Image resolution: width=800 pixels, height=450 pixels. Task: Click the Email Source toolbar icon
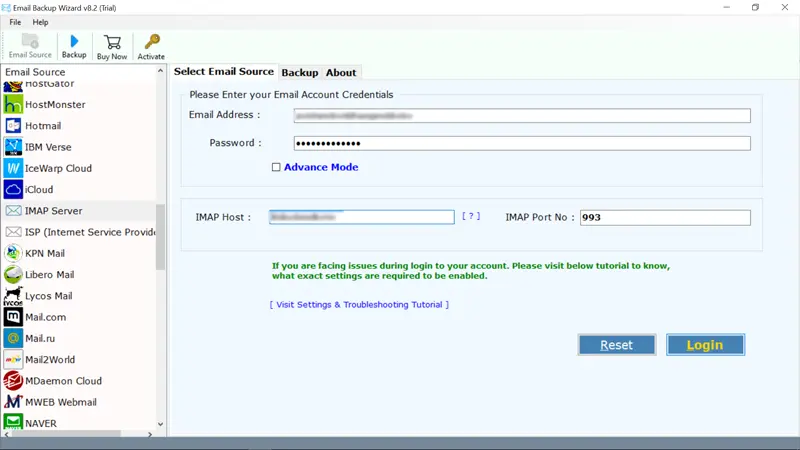[x=30, y=41]
